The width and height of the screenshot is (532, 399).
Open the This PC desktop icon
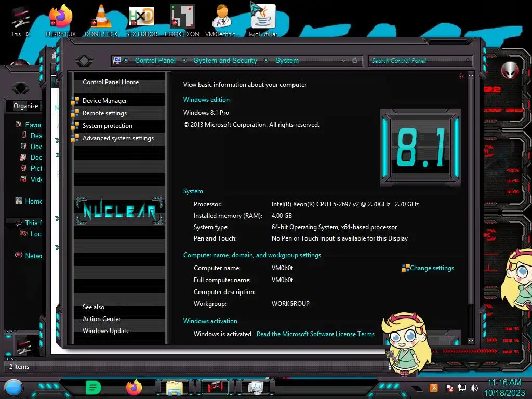point(20,22)
